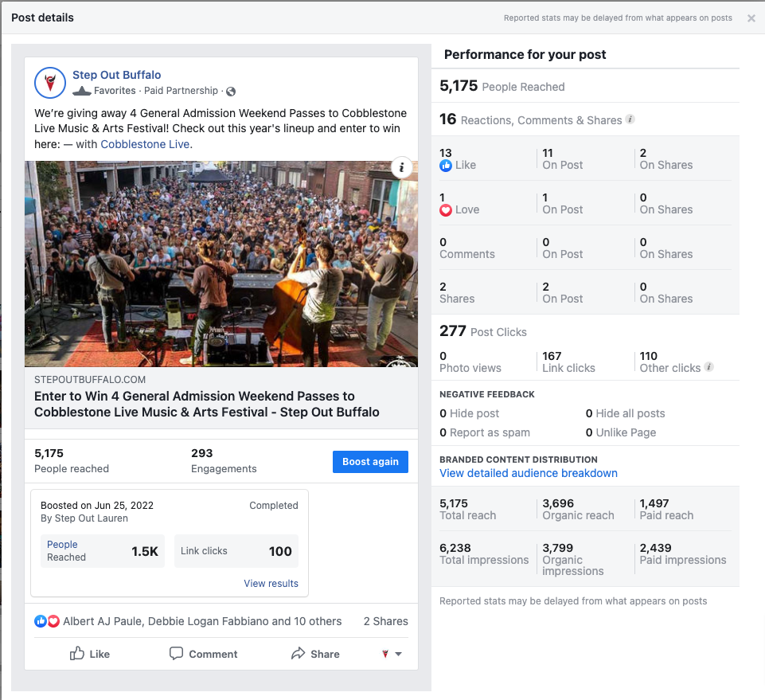Open the Cobblestone Live tagged page link
Screen dimensions: 765x700
pos(145,144)
